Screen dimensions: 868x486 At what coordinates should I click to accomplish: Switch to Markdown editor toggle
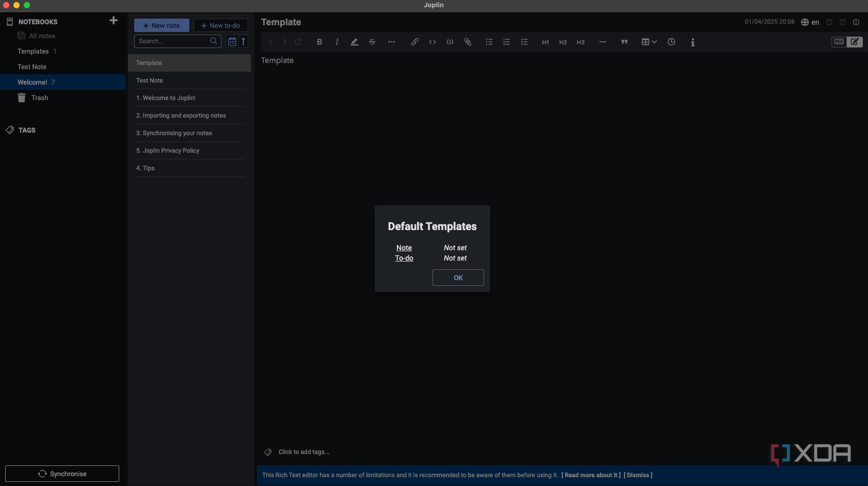coord(839,42)
